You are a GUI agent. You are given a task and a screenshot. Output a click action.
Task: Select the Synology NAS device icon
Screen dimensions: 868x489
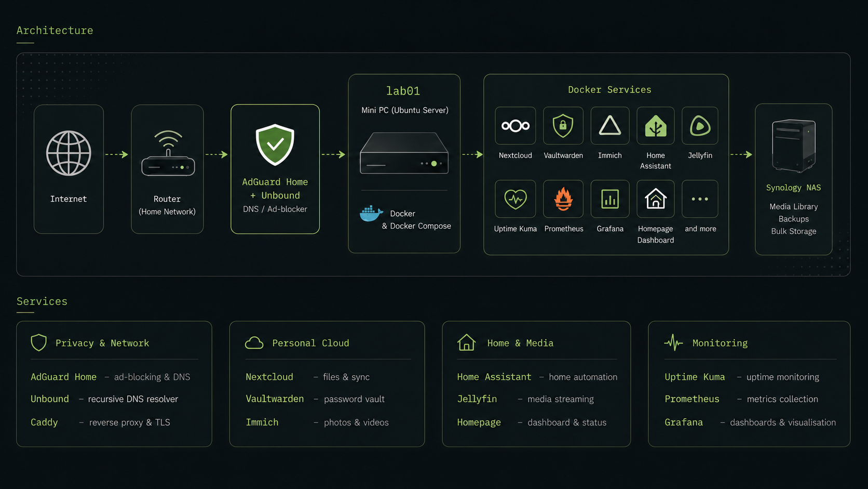pyautogui.click(x=794, y=146)
